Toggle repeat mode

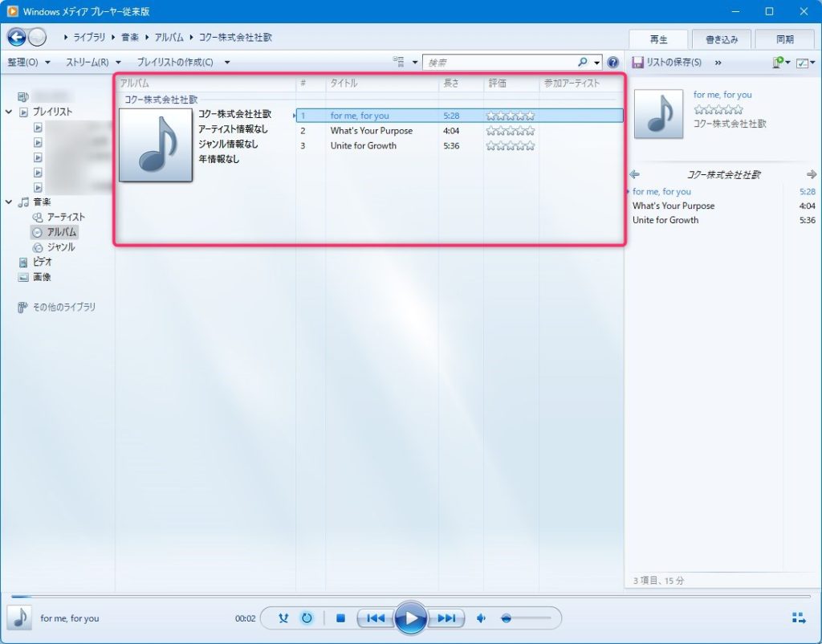click(x=307, y=618)
